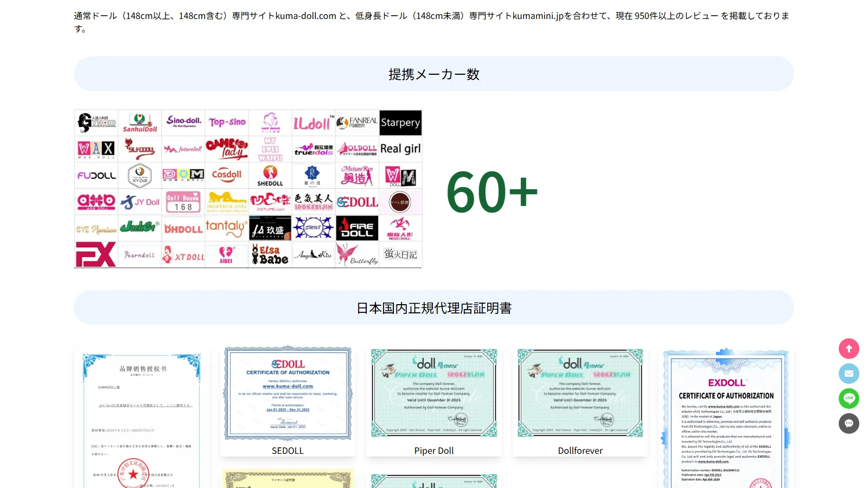The width and height of the screenshot is (868, 488).
Task: Click the 提携メーカー数 section heading
Action: click(434, 74)
